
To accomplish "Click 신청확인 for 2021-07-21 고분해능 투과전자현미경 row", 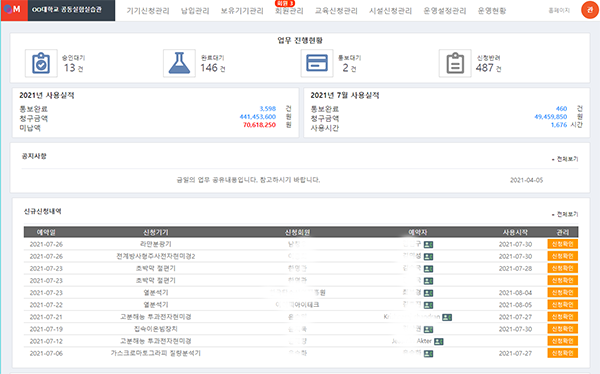I will tap(562, 317).
